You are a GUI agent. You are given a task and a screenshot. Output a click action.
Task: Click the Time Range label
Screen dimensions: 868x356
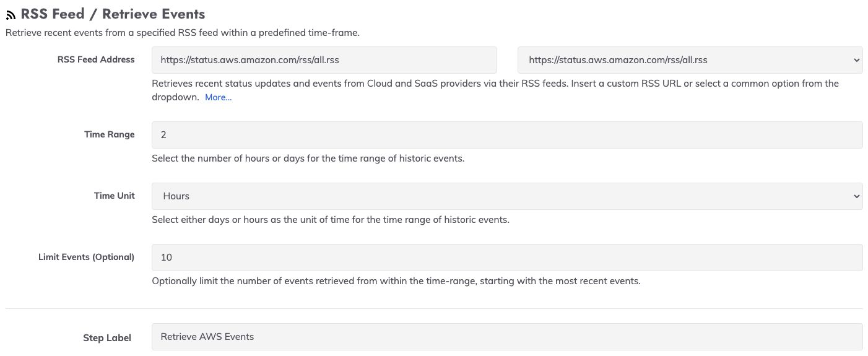pyautogui.click(x=110, y=134)
